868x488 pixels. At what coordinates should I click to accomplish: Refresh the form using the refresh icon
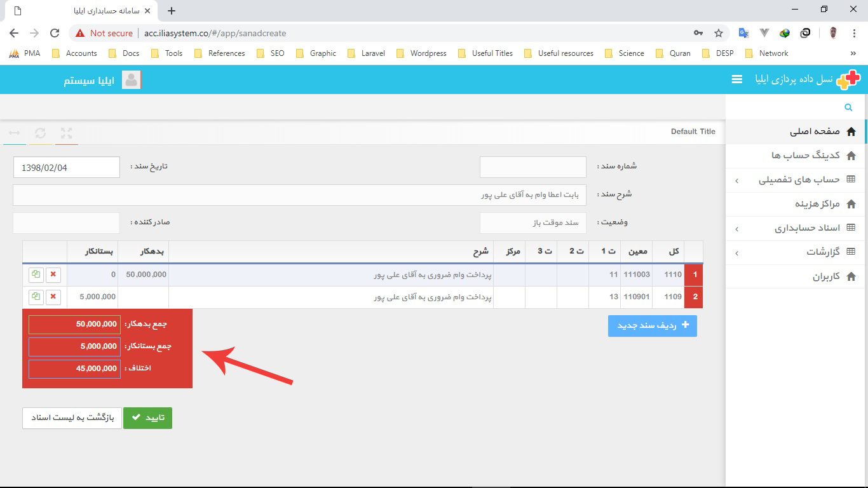pyautogui.click(x=41, y=133)
